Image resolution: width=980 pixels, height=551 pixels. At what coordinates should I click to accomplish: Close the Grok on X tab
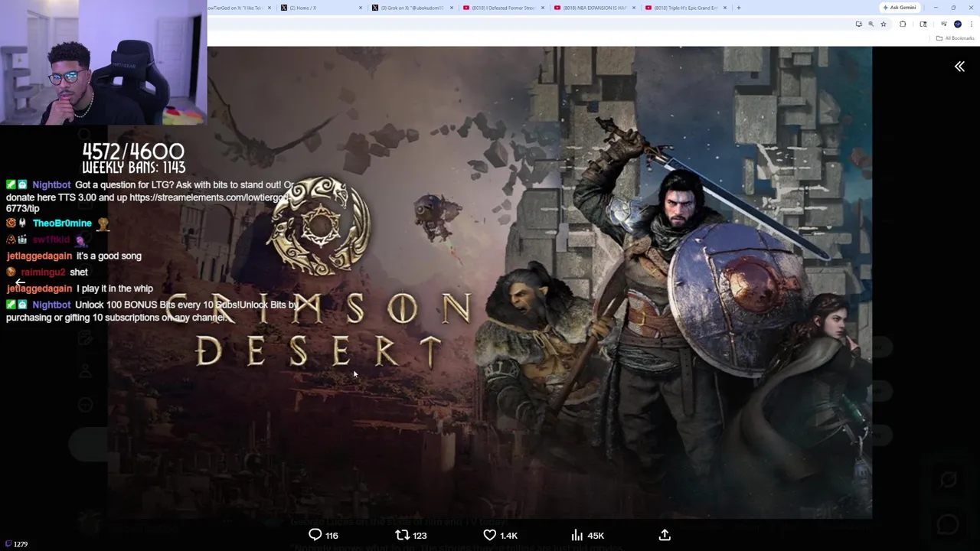click(x=452, y=8)
